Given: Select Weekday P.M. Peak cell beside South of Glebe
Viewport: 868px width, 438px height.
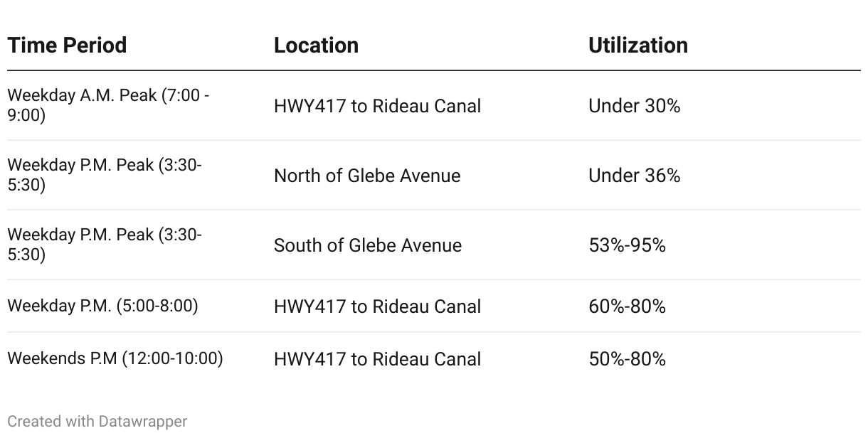Looking at the screenshot, I should click(105, 245).
